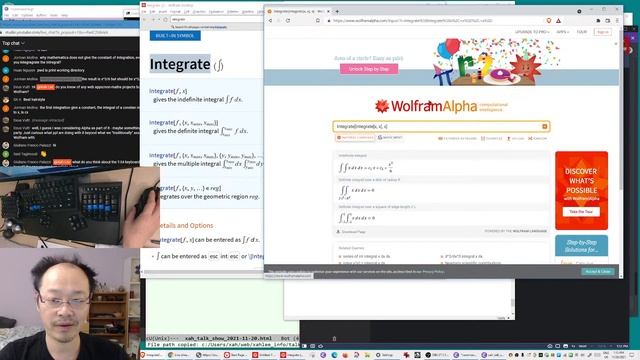This screenshot has width=640, height=360.
Task: Expand Details and Options section in docs
Action: click(x=186, y=225)
